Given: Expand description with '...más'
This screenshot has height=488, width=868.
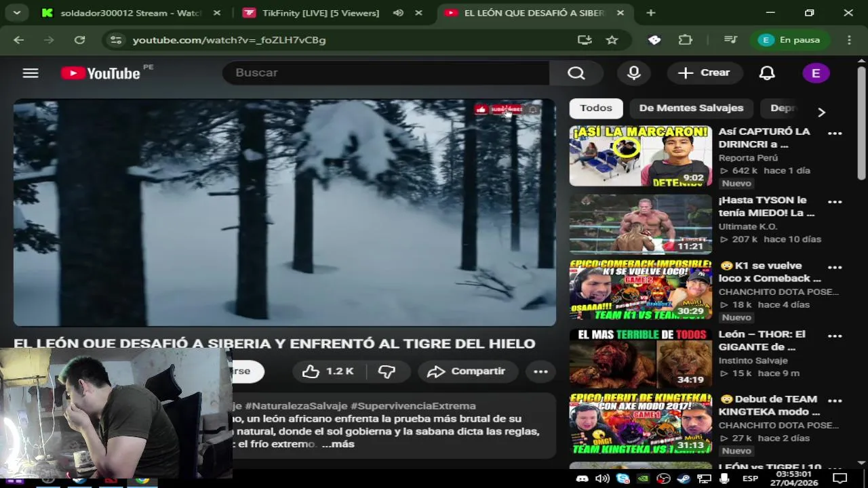Looking at the screenshot, I should (x=338, y=444).
